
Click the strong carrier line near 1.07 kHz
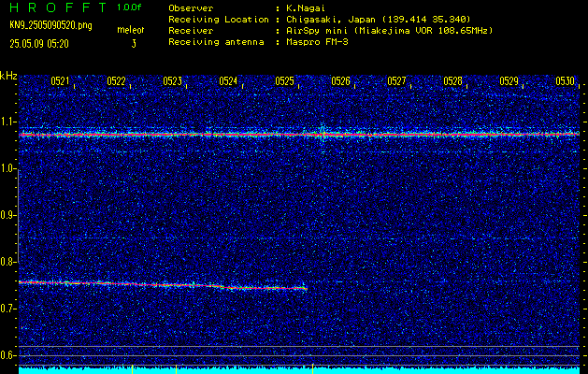tap(299, 134)
